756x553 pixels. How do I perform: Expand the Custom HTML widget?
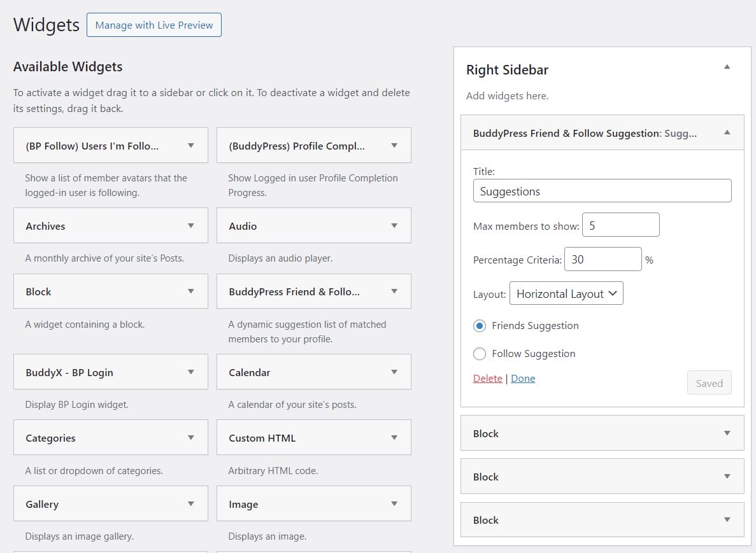(x=394, y=438)
